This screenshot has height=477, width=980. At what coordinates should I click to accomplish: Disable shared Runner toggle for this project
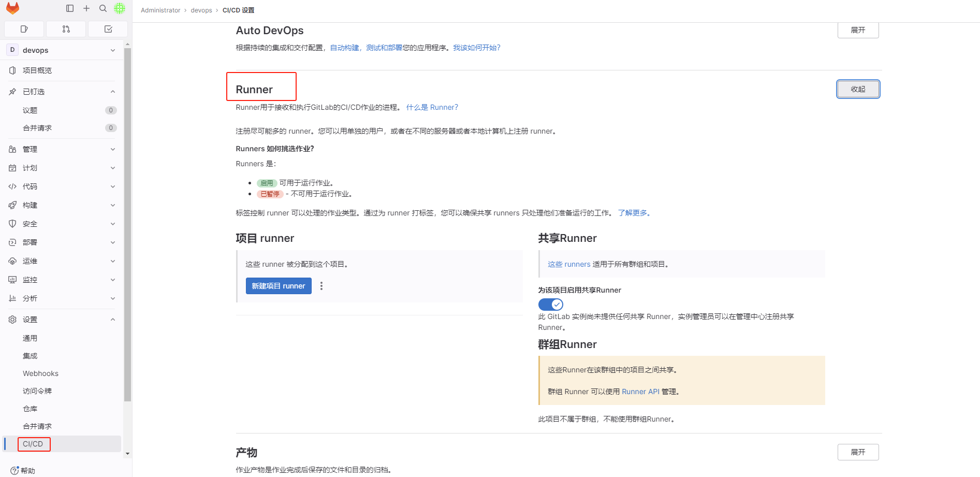click(550, 305)
